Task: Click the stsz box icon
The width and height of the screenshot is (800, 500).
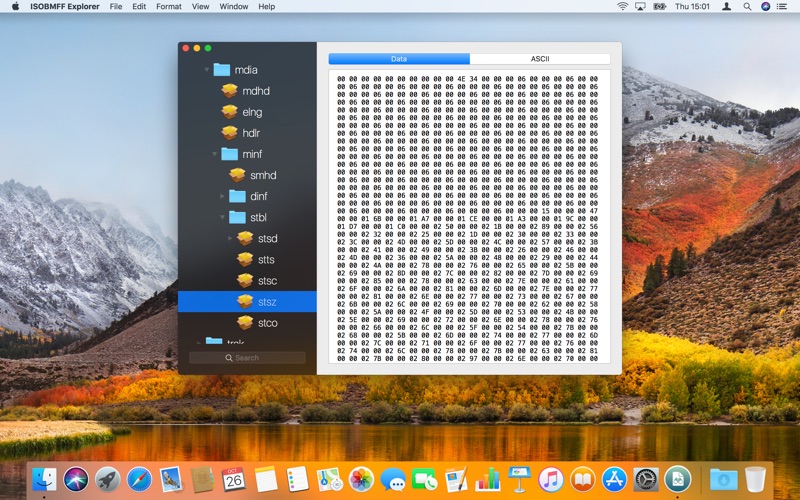Action: pos(245,302)
